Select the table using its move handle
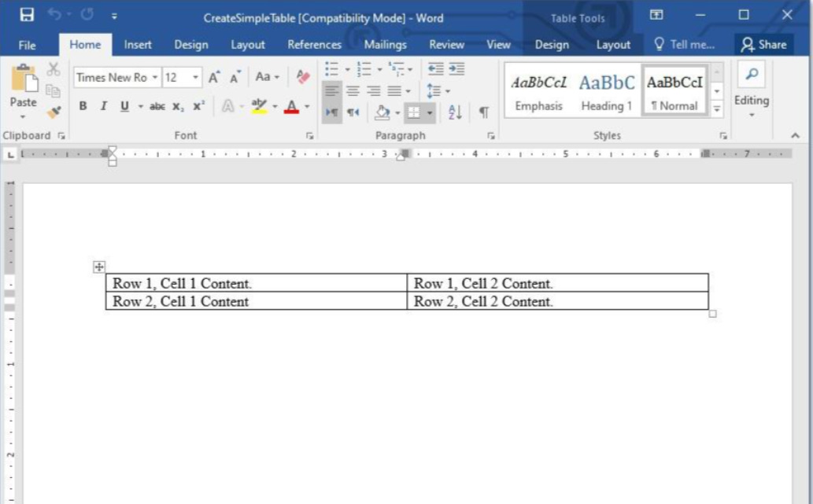This screenshot has height=504, width=813. pyautogui.click(x=99, y=267)
